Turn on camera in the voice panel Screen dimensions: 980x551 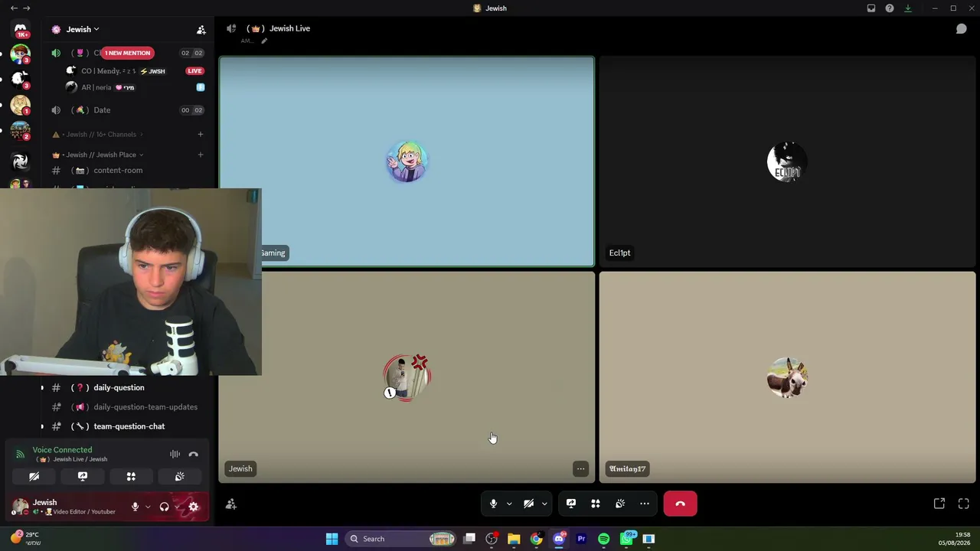[34, 477]
